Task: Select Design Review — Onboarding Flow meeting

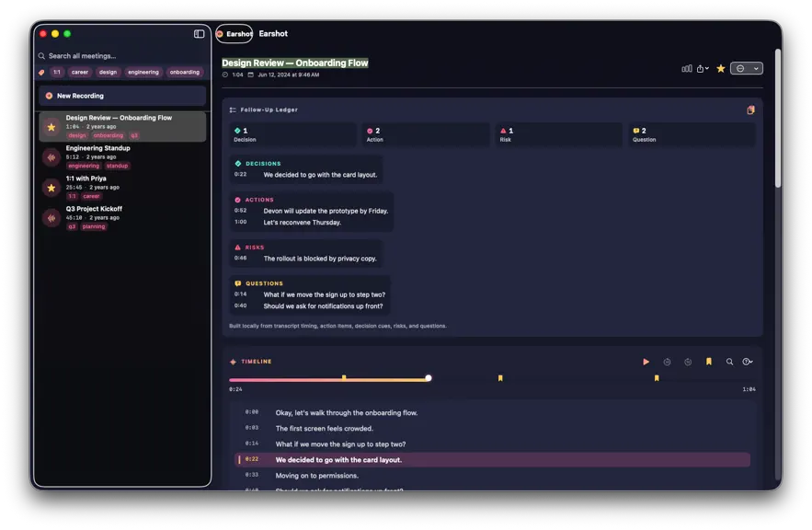Action: point(122,126)
